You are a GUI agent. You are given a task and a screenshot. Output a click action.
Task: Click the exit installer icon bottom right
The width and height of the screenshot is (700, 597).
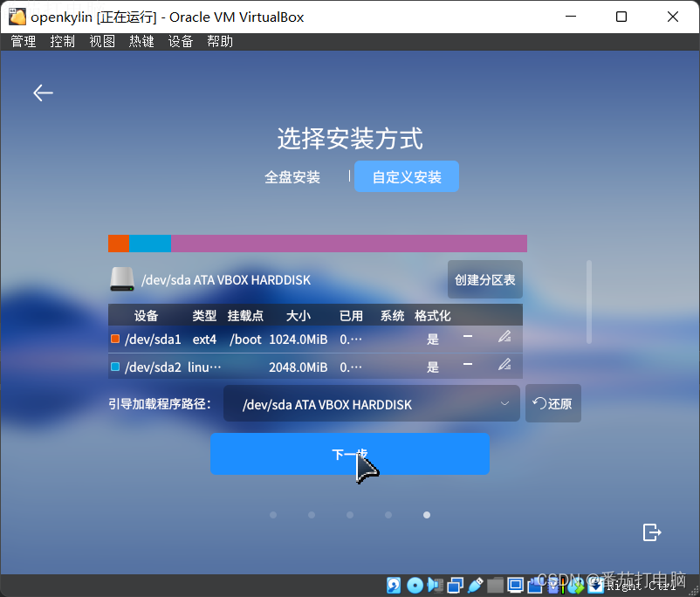[x=652, y=532]
